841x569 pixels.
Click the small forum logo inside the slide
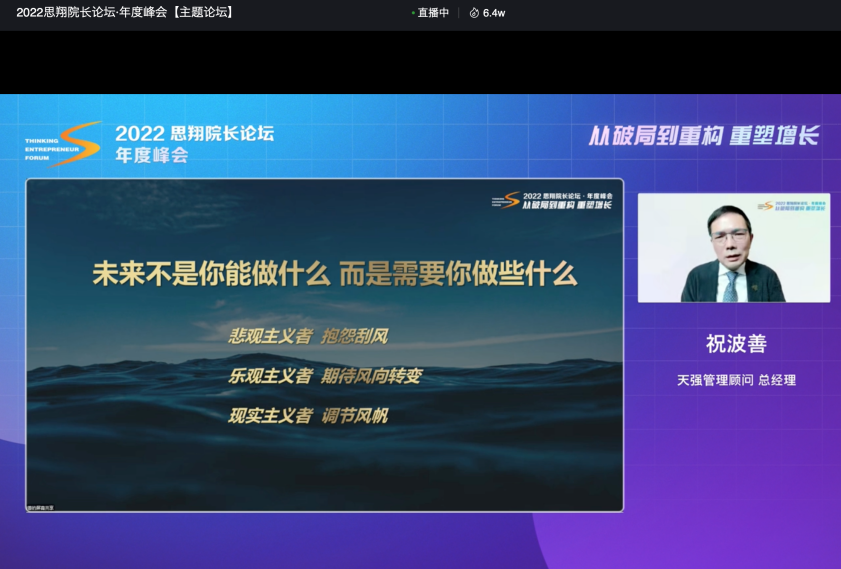tap(507, 200)
